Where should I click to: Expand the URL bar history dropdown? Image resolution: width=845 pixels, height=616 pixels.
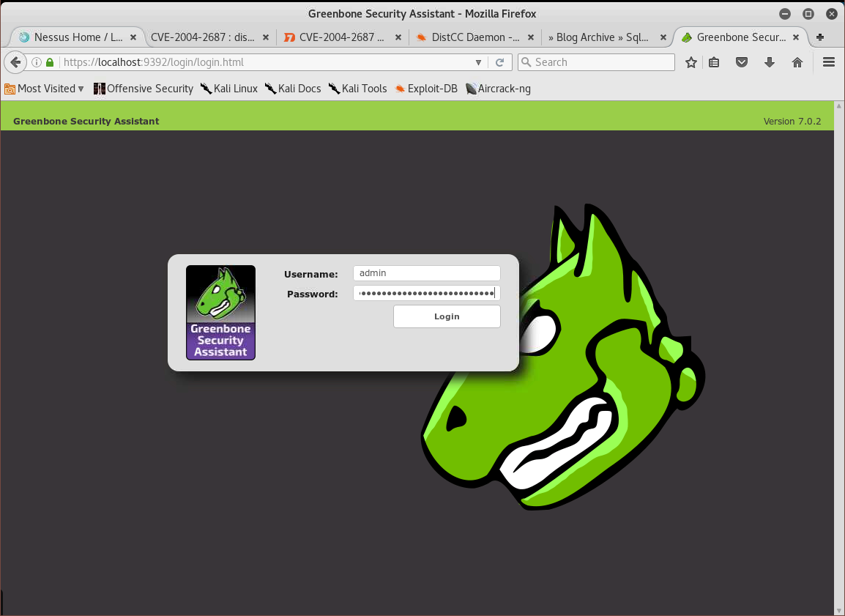pyautogui.click(x=479, y=62)
